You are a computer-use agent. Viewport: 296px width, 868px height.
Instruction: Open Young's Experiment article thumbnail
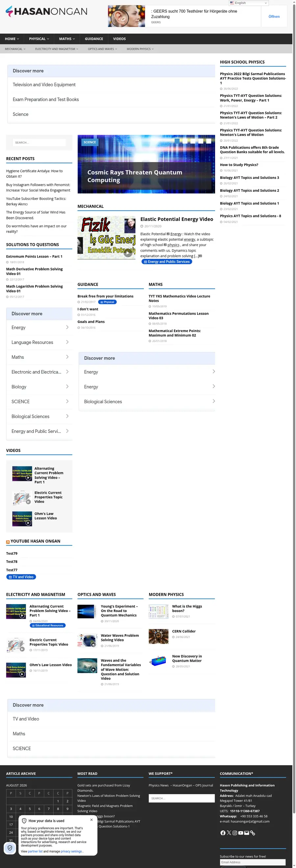(x=87, y=611)
